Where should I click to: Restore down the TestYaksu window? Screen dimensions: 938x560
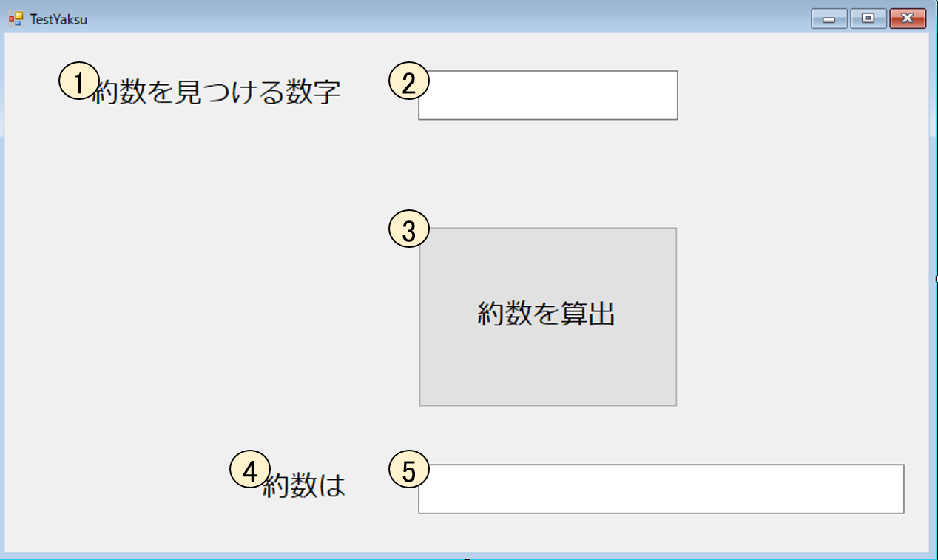coord(868,18)
